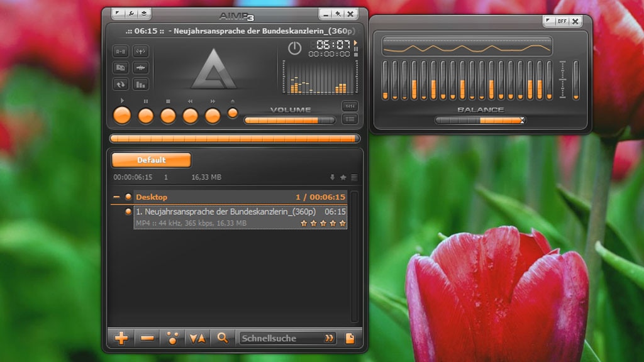Screen dimensions: 644x362
Task: Open the equalizer window menu arrow
Action: pos(549,21)
